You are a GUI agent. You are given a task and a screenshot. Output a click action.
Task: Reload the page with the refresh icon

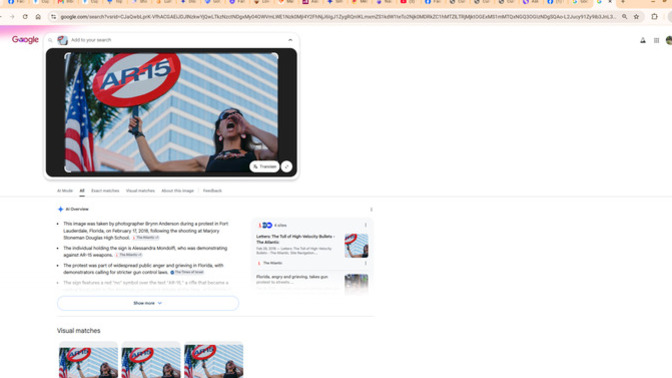(x=25, y=17)
